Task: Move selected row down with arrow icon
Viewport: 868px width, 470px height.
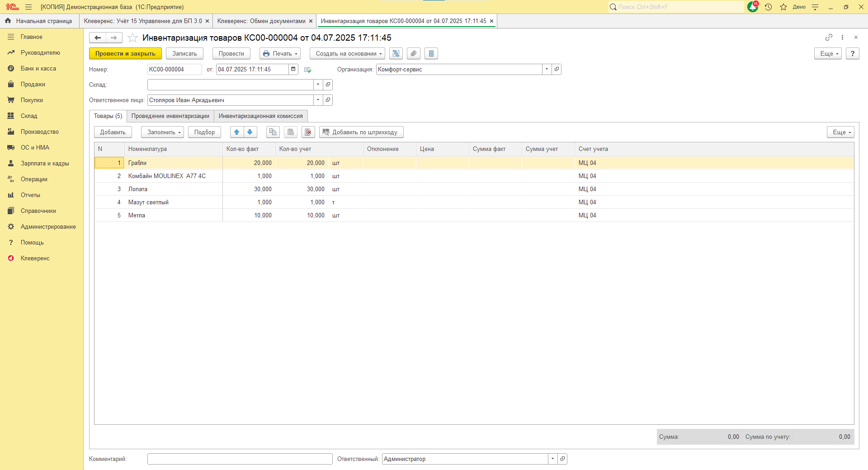Action: 250,132
